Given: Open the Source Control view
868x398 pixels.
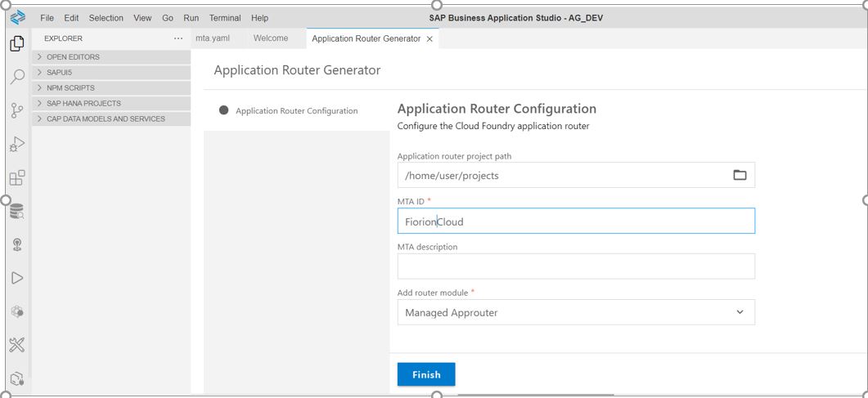Looking at the screenshot, I should tap(16, 111).
